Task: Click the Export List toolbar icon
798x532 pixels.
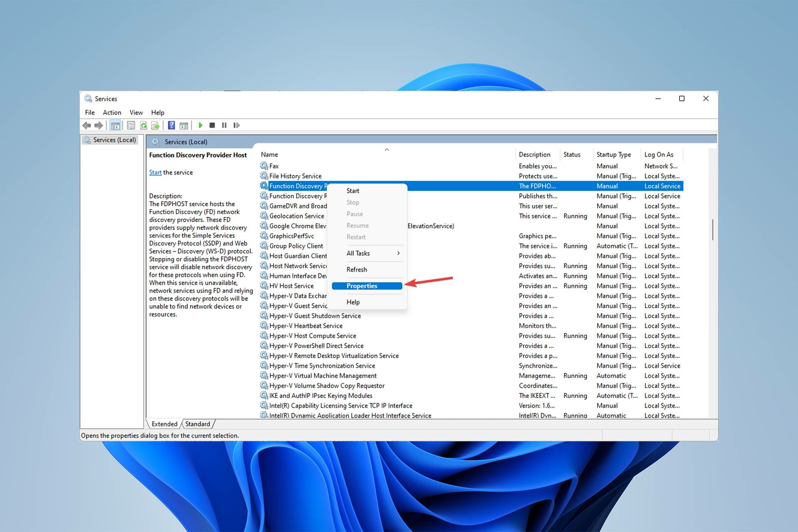Action: (155, 125)
